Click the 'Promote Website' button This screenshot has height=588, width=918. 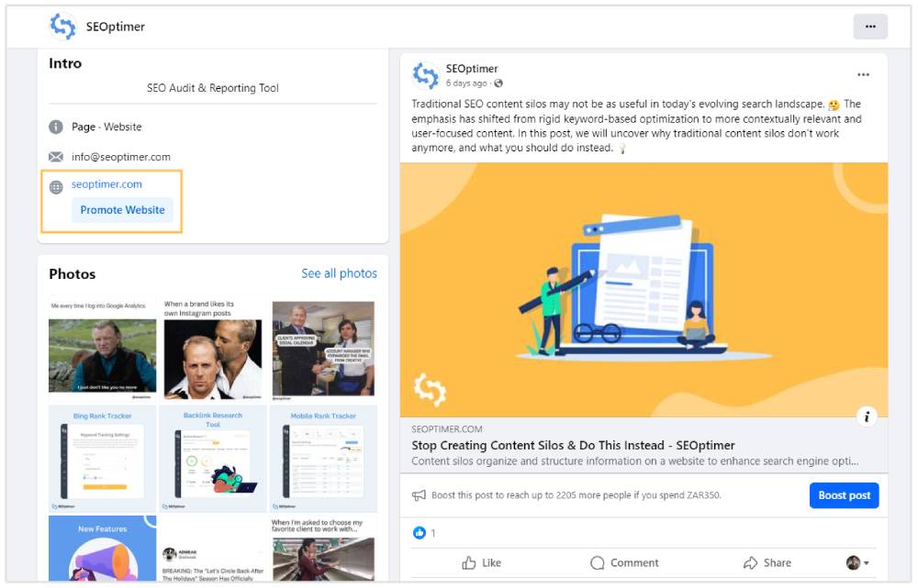pos(123,210)
